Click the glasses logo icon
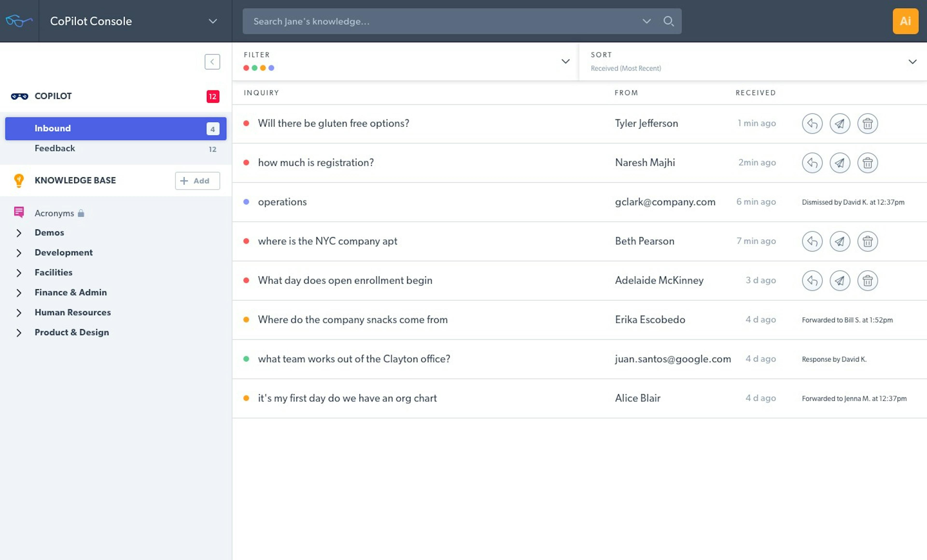 (x=19, y=21)
